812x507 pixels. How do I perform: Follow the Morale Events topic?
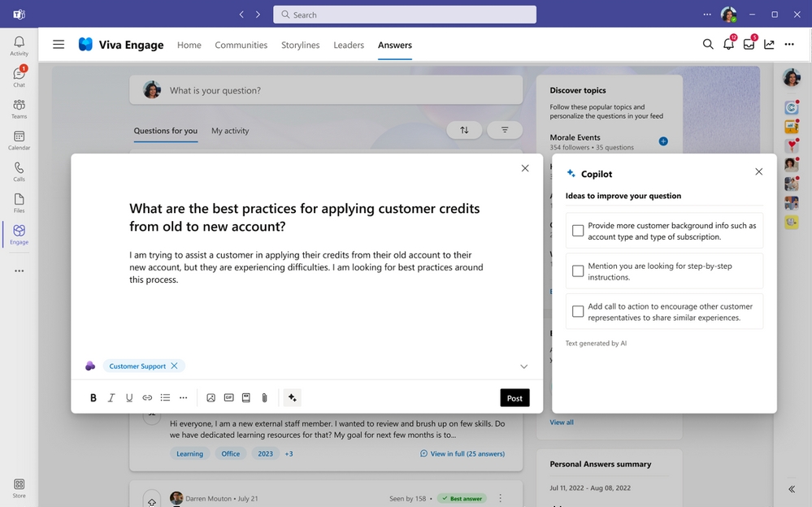tap(663, 141)
